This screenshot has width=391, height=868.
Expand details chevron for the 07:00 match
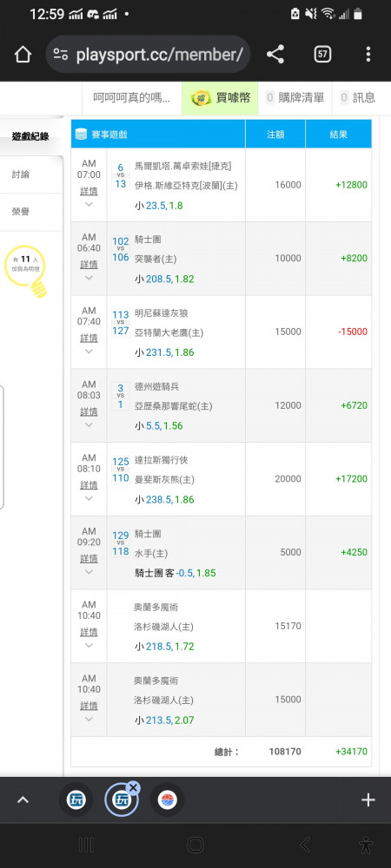[x=89, y=204]
